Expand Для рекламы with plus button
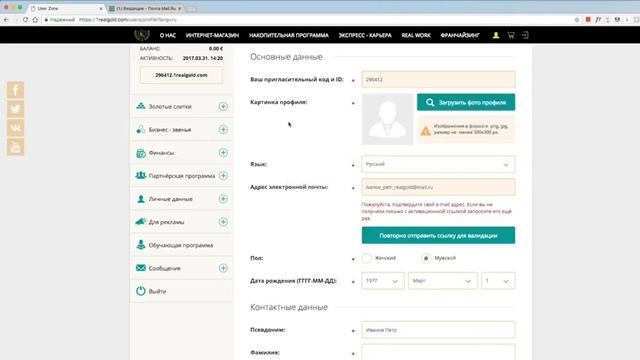Image resolution: width=640 pixels, height=360 pixels. [223, 222]
